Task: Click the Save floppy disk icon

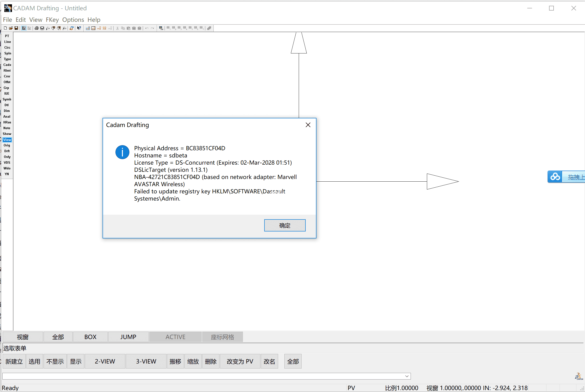Action: pyautogui.click(x=16, y=28)
